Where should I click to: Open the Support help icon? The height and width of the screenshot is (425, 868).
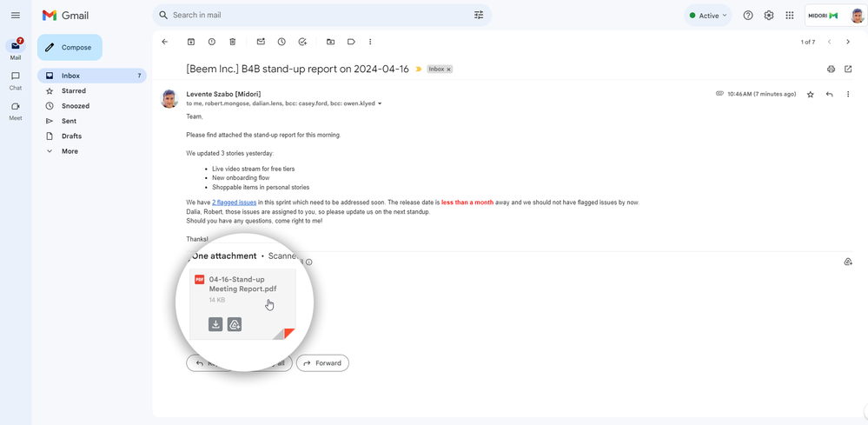pos(748,16)
